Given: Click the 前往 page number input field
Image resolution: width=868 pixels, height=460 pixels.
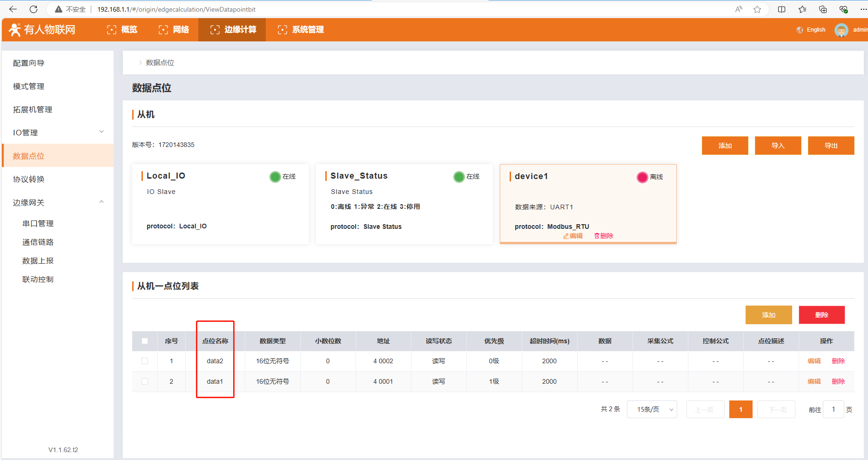Looking at the screenshot, I should coord(833,409).
